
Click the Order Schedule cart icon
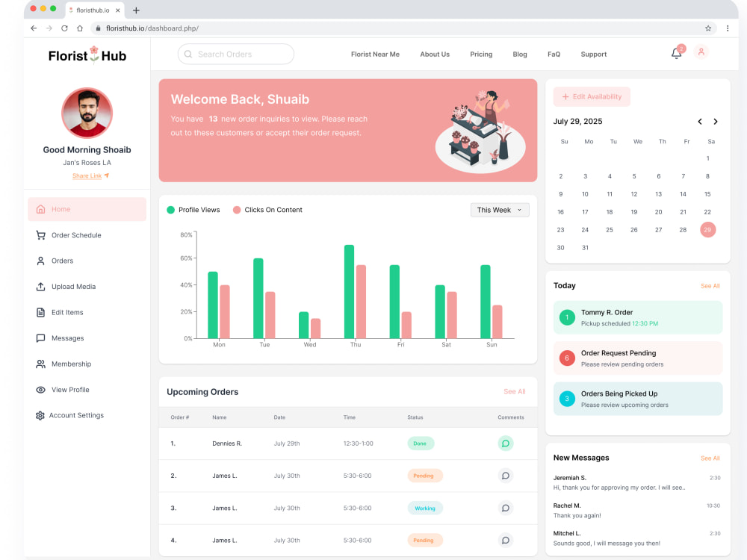point(40,235)
